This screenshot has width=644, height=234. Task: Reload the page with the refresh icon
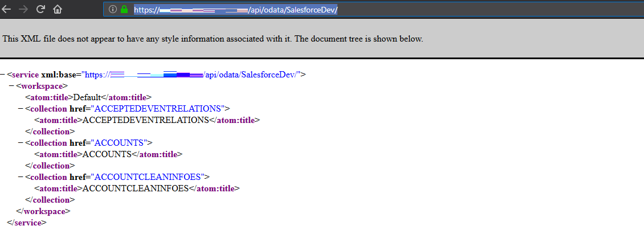(40, 9)
